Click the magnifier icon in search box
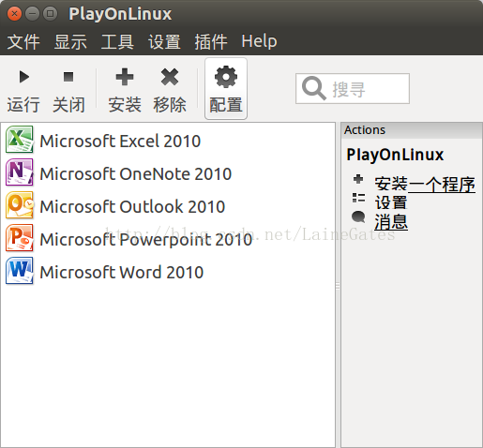483x448 pixels. [313, 88]
